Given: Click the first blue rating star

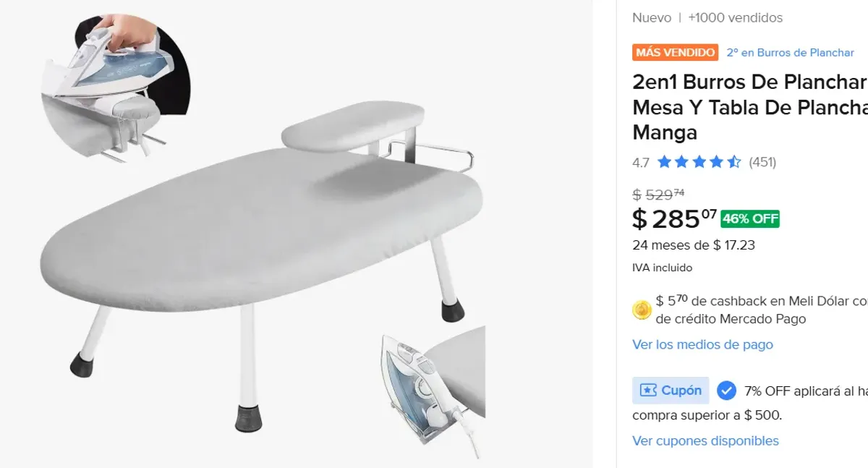Looking at the screenshot, I should coord(664,162).
